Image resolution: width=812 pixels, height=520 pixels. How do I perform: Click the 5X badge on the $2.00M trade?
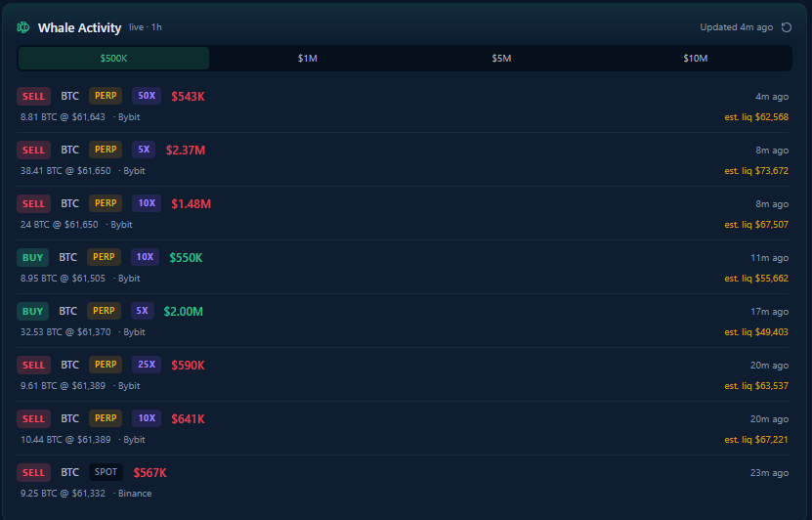pos(142,311)
